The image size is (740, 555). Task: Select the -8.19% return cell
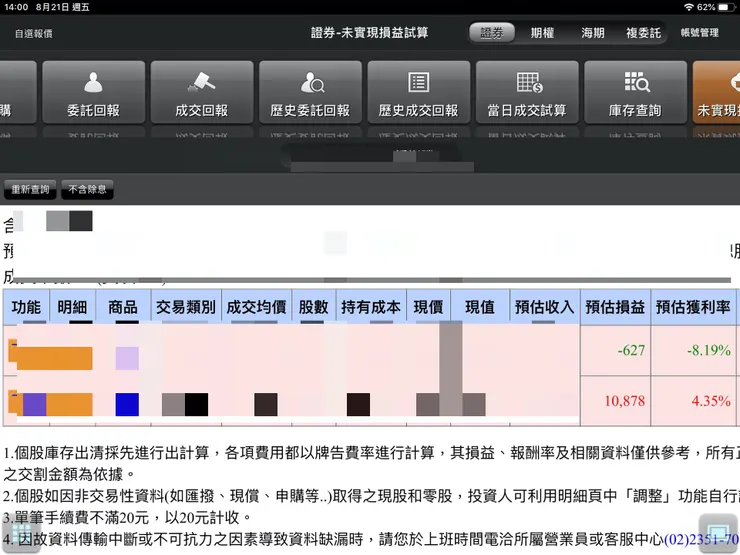click(693, 350)
